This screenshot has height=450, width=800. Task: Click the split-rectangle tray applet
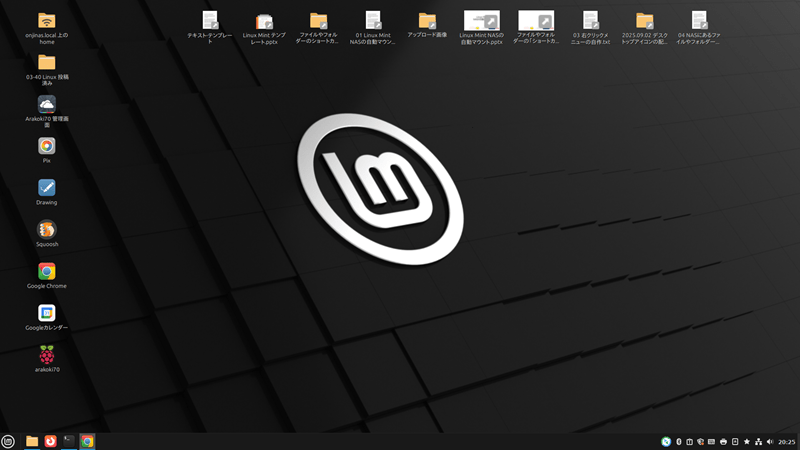(x=689, y=442)
